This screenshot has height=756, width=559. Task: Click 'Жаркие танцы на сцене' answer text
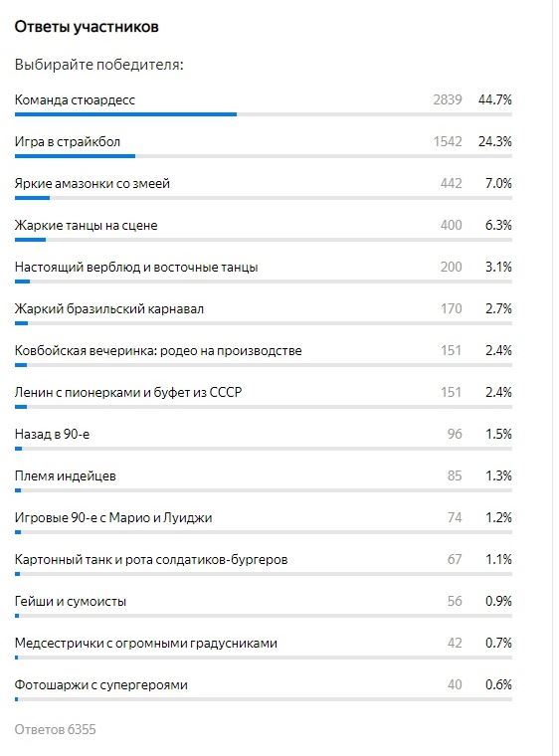(x=86, y=225)
